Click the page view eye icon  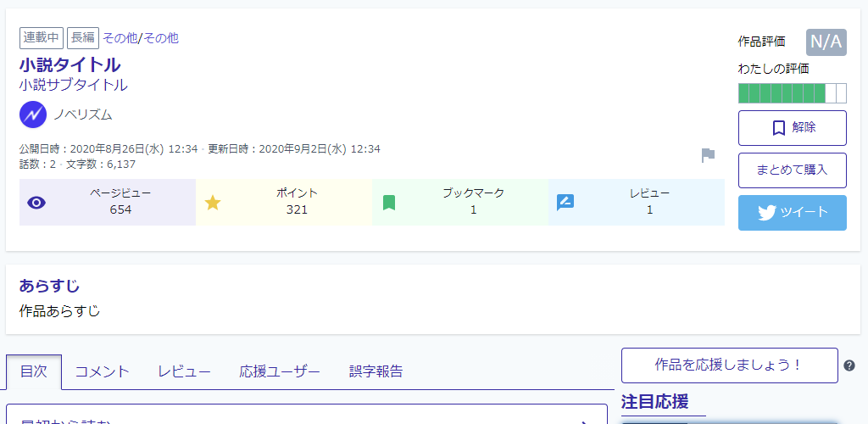pyautogui.click(x=36, y=203)
